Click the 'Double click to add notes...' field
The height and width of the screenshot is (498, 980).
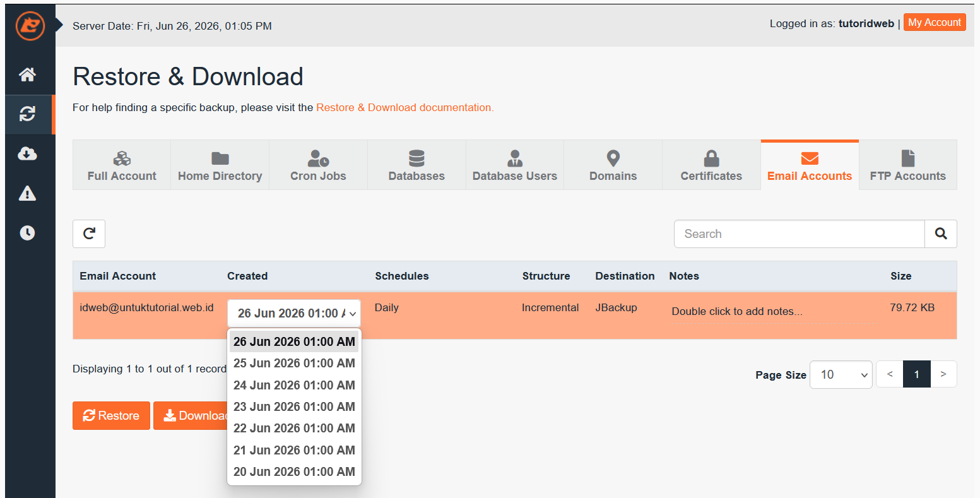[x=772, y=311]
